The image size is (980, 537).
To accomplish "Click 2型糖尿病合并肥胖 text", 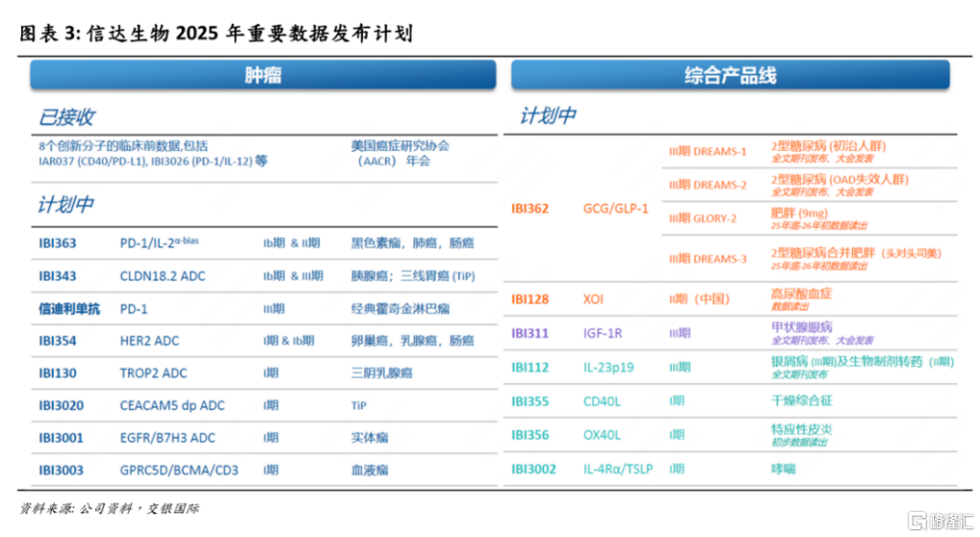I will tap(822, 254).
